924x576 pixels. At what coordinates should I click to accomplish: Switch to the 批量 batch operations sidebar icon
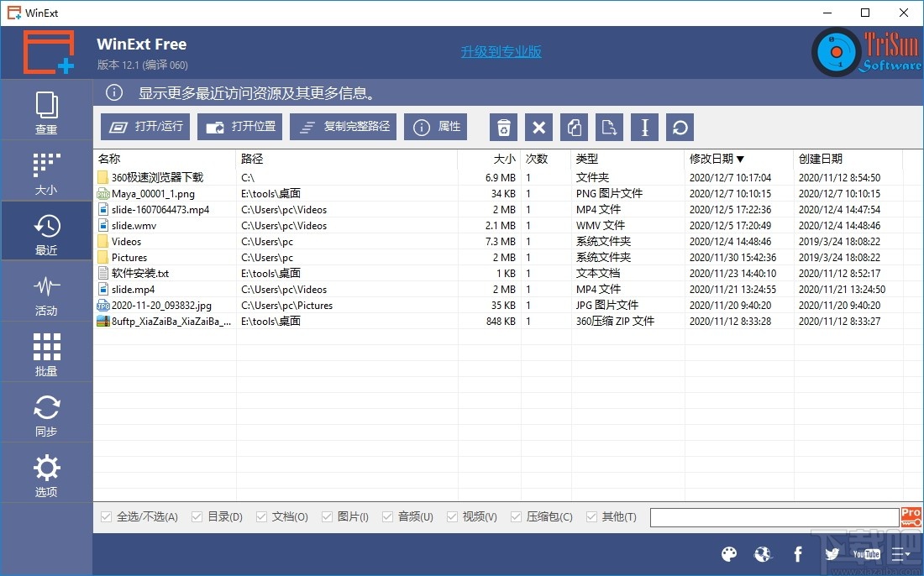(x=46, y=352)
